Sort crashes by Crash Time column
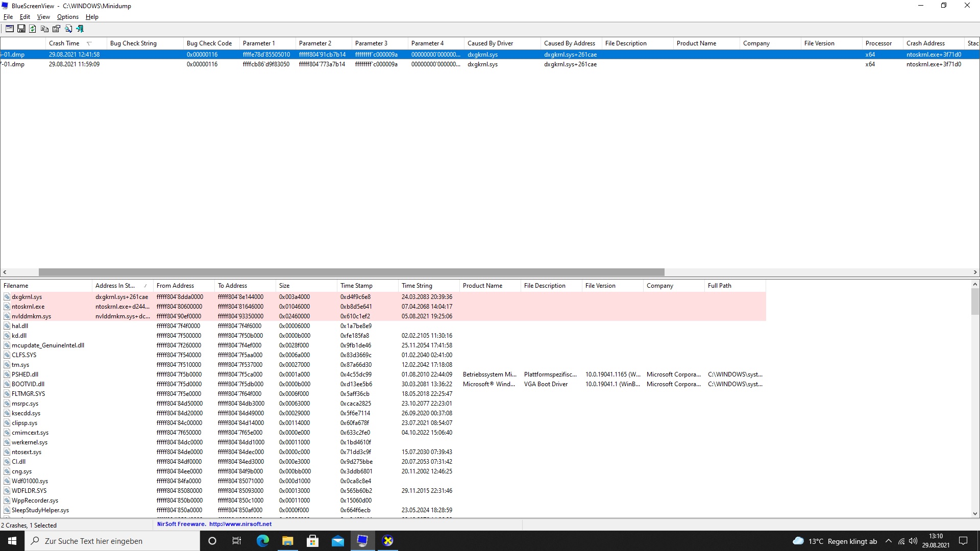 (x=64, y=43)
